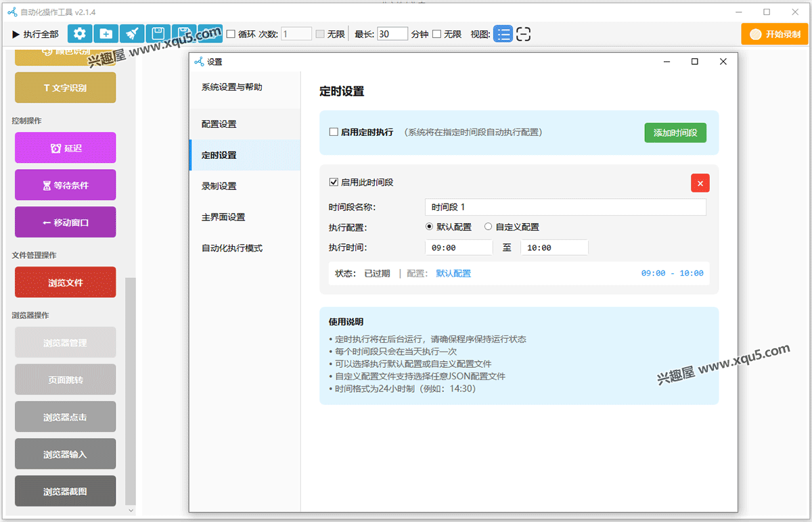
Task: Click the first save disk icon
Action: 158,34
